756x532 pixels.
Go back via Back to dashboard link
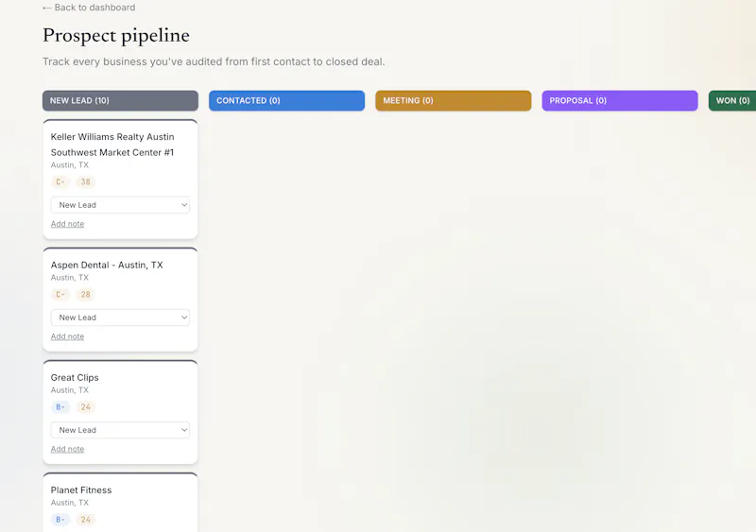coord(89,8)
